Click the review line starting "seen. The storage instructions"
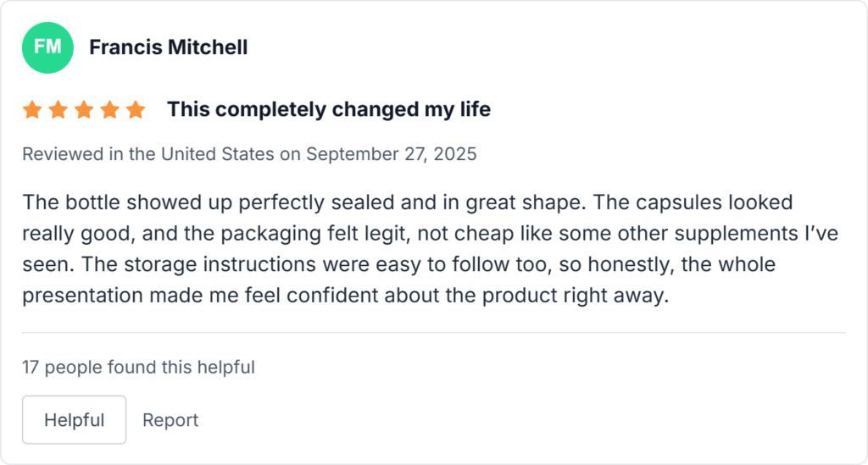The image size is (868, 465). 398,266
